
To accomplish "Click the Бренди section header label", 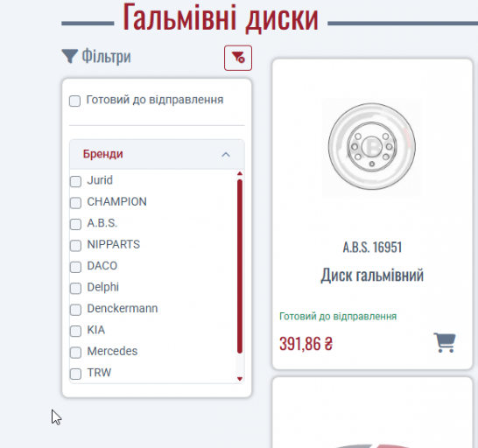I will click(103, 154).
